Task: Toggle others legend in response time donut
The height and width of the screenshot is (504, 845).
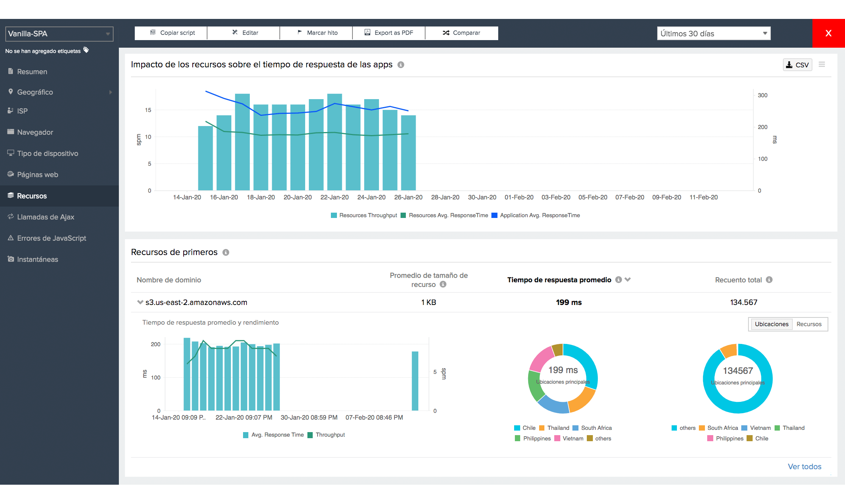Action: pyautogui.click(x=599, y=439)
